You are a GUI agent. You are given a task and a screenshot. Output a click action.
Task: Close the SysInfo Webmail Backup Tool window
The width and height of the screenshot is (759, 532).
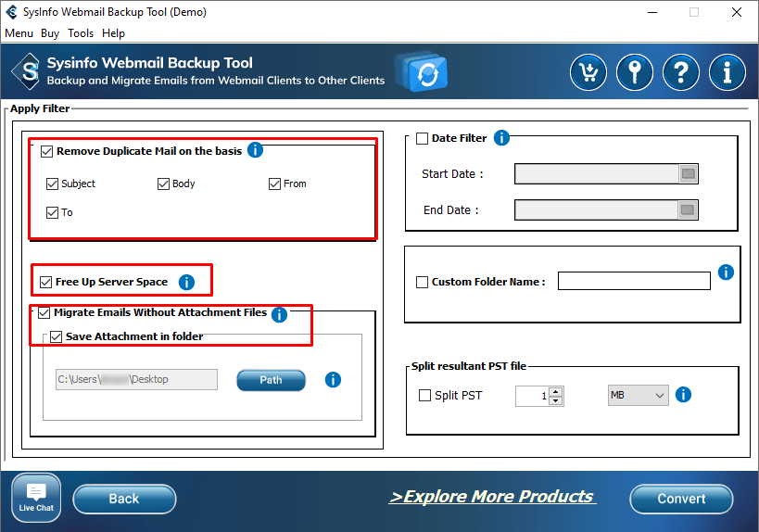(x=737, y=12)
